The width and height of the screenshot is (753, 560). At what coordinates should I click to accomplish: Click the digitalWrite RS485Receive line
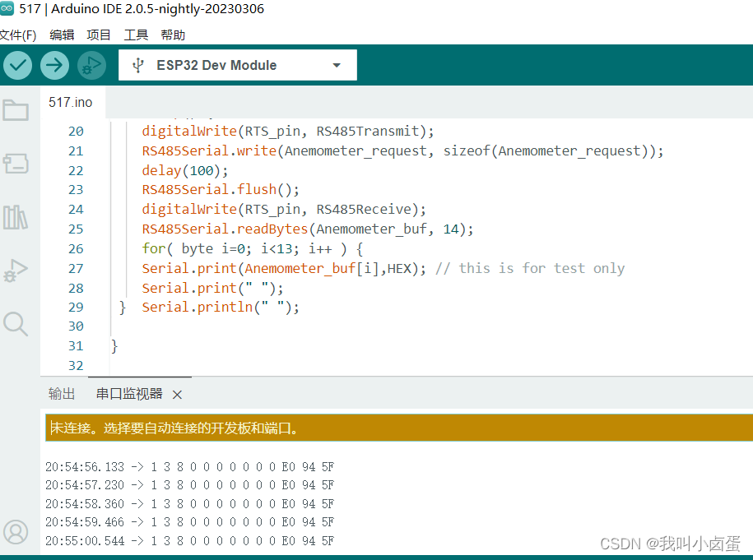coord(284,209)
